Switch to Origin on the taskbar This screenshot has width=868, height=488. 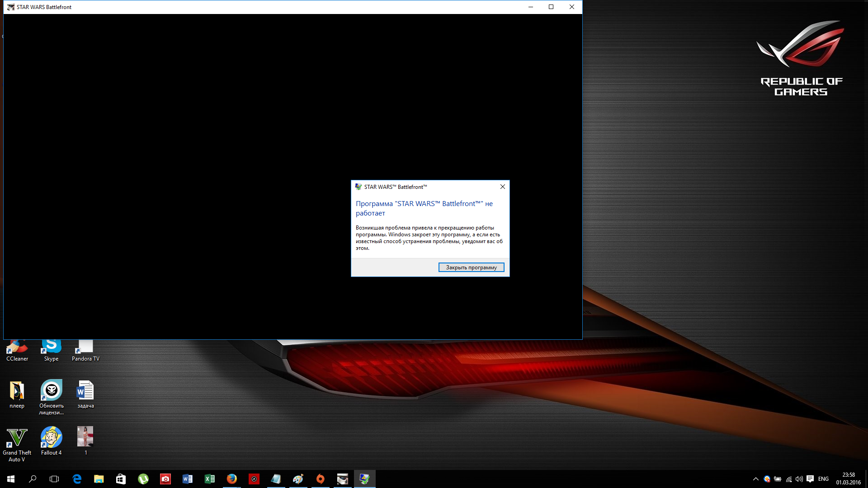321,479
